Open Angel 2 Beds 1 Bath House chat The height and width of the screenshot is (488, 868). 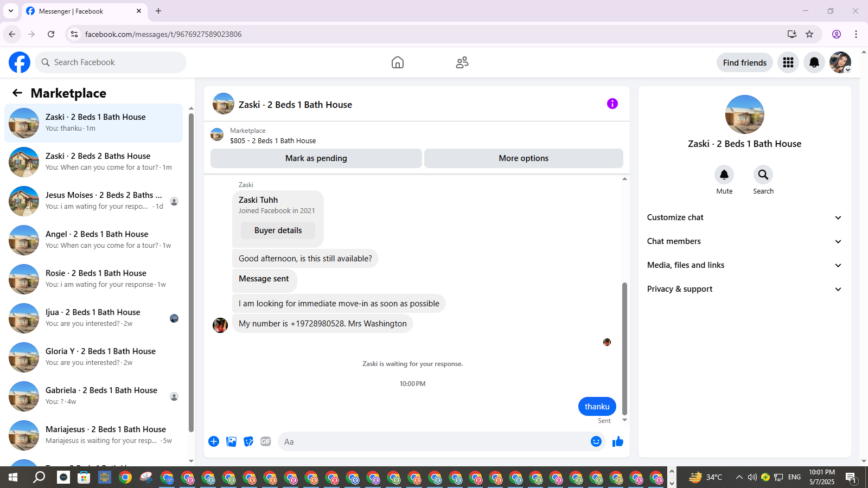[93, 240]
